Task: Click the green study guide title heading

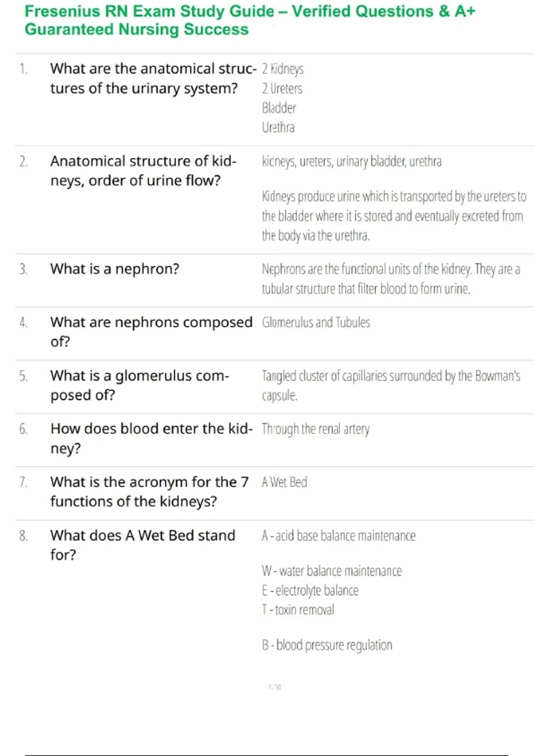Action: [249, 20]
